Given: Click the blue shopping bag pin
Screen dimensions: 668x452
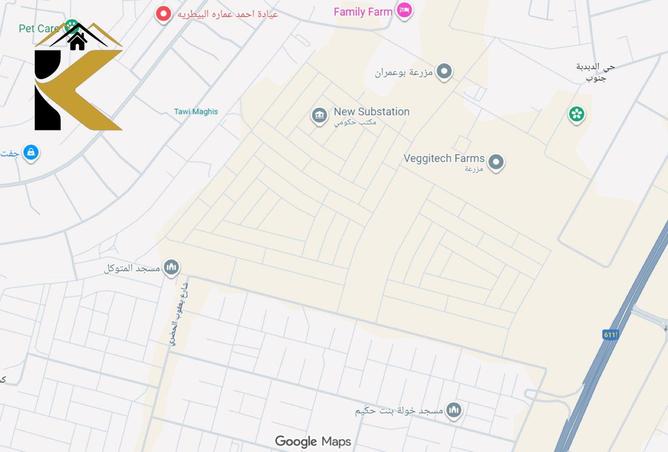Looking at the screenshot, I should (31, 153).
